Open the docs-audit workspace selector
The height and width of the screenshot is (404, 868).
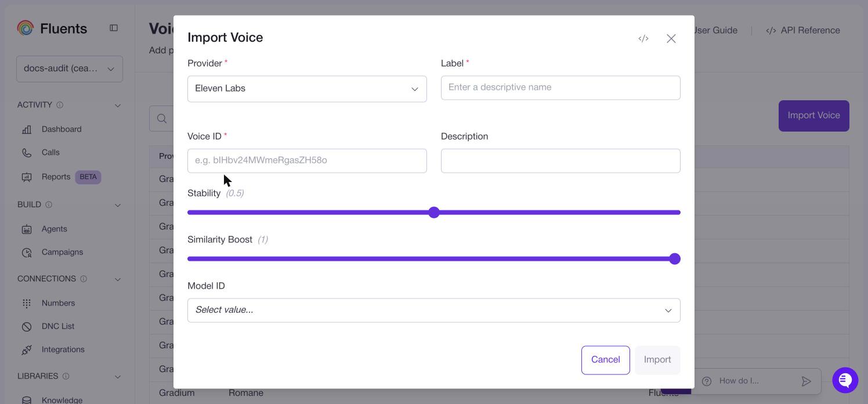click(70, 68)
